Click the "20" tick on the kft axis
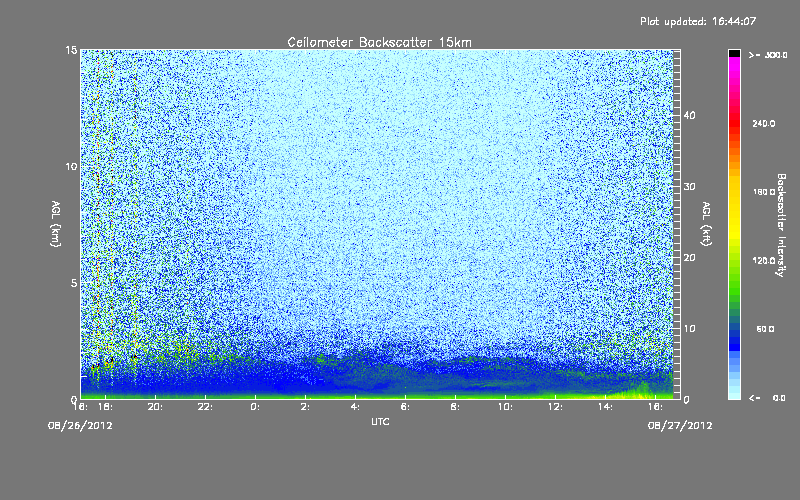Viewport: 800px width, 500px height. (689, 257)
